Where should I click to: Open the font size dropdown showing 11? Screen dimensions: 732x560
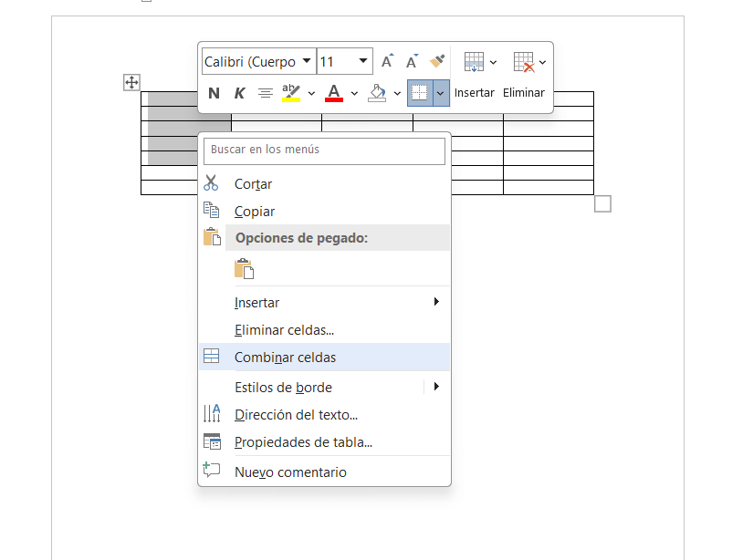point(363,61)
